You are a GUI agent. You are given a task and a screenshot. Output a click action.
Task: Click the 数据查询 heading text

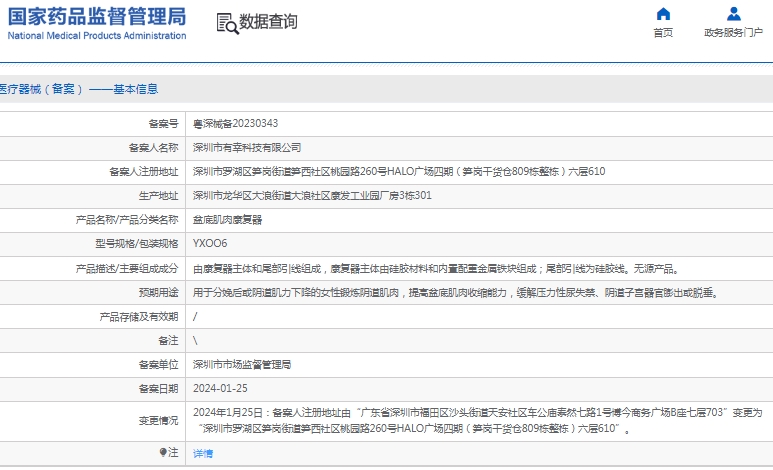[268, 22]
